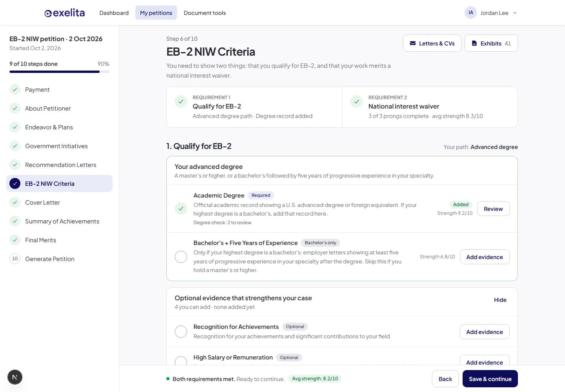
Task: Click the Your path: Advanced degree label
Action: (481, 147)
